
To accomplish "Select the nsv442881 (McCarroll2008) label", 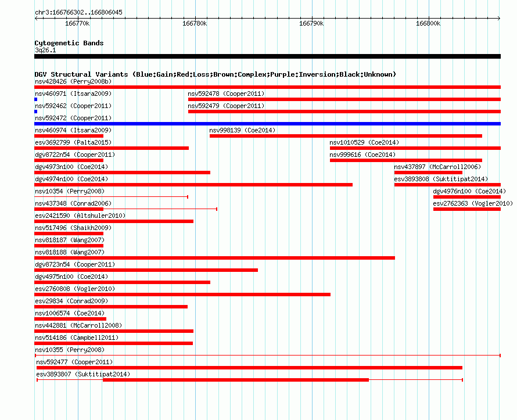I will click(78, 325).
